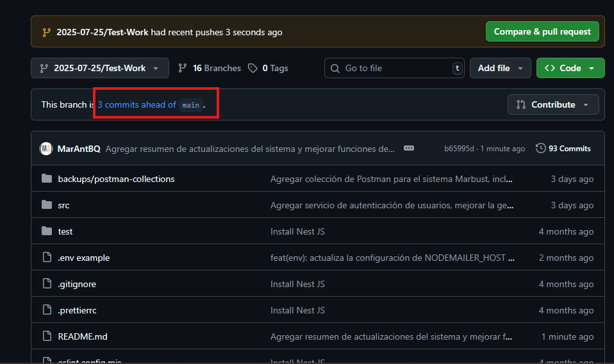
Task: Open commit Agregar colección de Postman para el sistema
Action: point(391,179)
